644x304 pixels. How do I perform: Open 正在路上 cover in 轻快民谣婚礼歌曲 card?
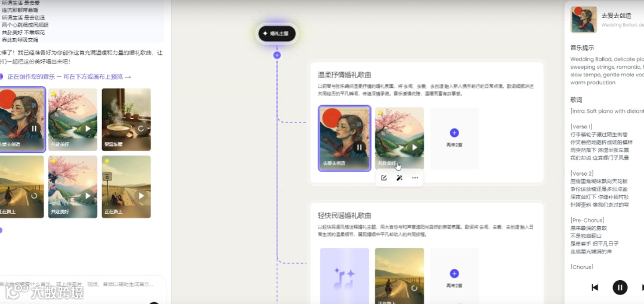point(399,276)
